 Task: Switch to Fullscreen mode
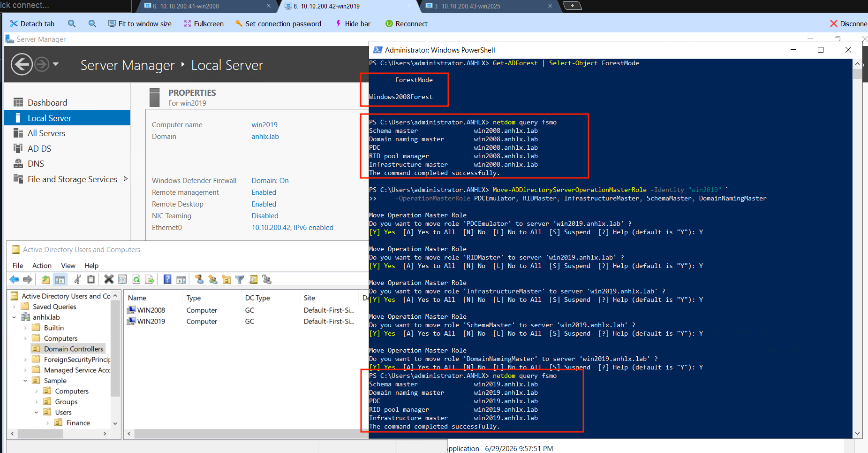tap(204, 23)
